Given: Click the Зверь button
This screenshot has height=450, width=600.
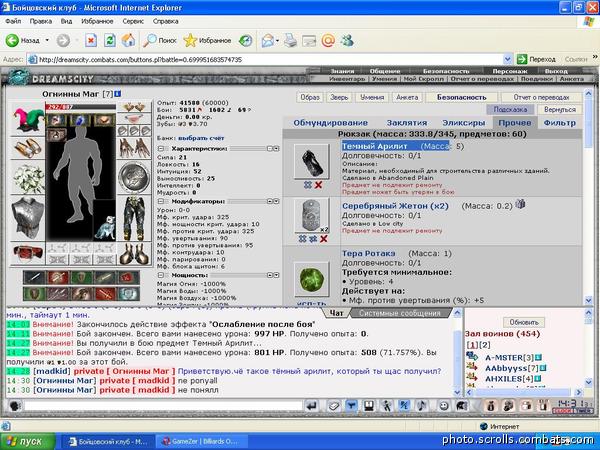Looking at the screenshot, I should [339, 97].
